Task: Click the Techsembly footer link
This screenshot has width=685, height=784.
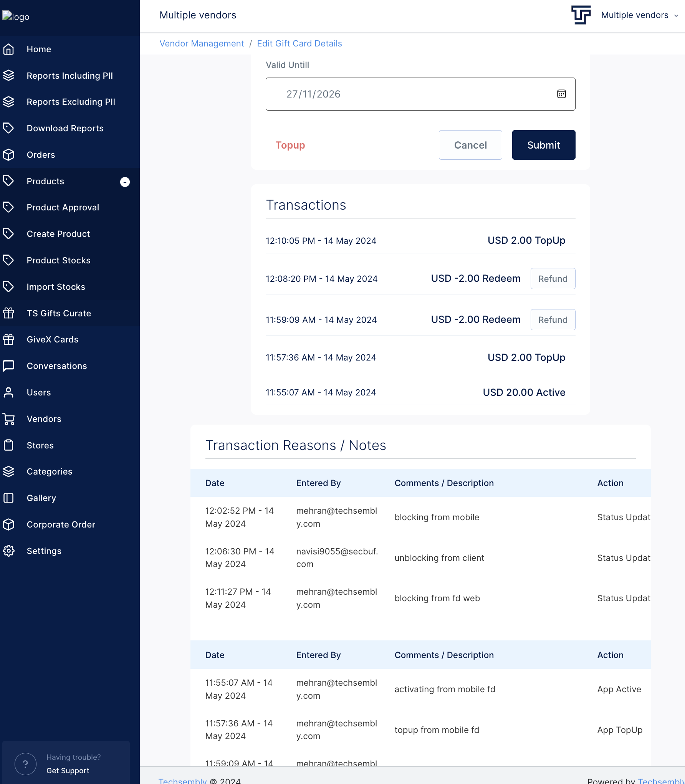Action: (x=182, y=781)
